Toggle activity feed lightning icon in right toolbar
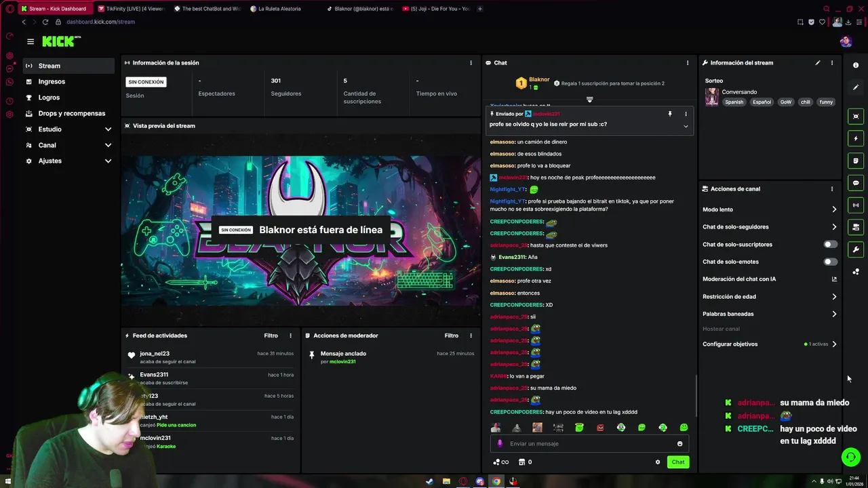Screen dimensions: 868x488 click(856, 138)
